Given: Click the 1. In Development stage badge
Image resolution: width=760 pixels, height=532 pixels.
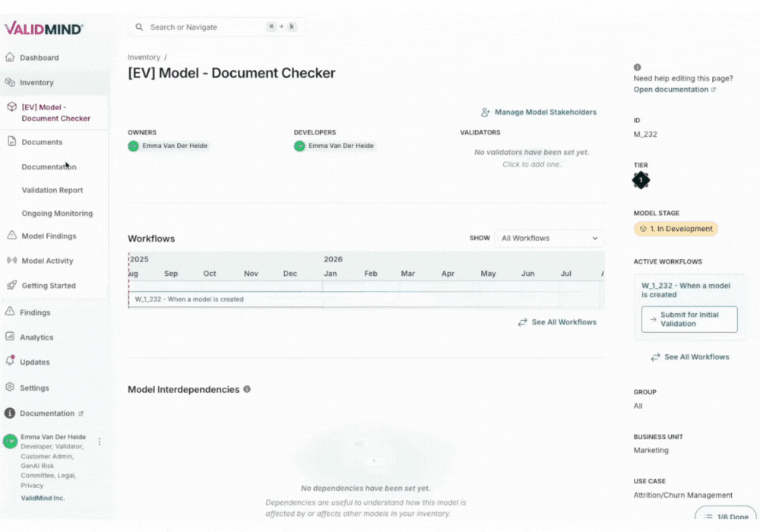Looking at the screenshot, I should [x=676, y=229].
